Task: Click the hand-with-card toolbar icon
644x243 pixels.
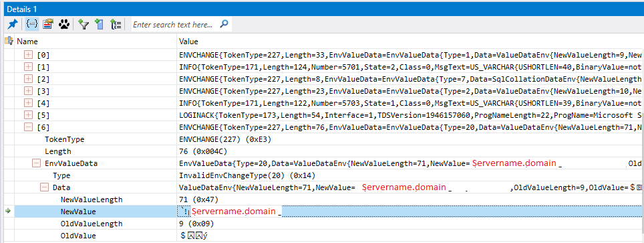Action: (x=48, y=24)
